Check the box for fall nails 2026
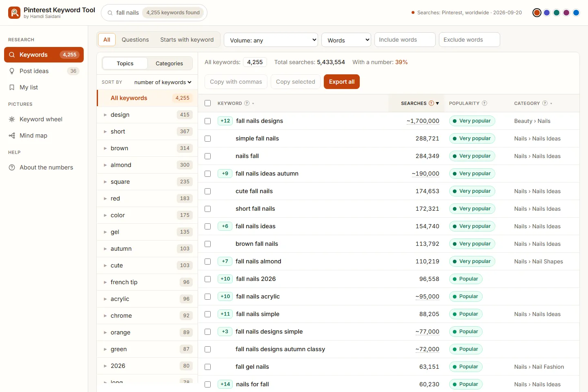The width and height of the screenshot is (588, 392). click(x=207, y=279)
